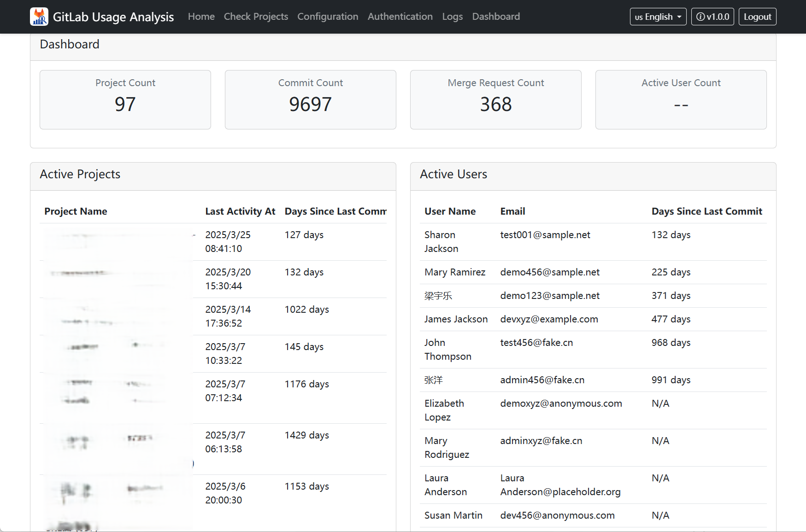Select the Elizabeth Lopez user name
The image size is (806, 532).
click(x=444, y=410)
